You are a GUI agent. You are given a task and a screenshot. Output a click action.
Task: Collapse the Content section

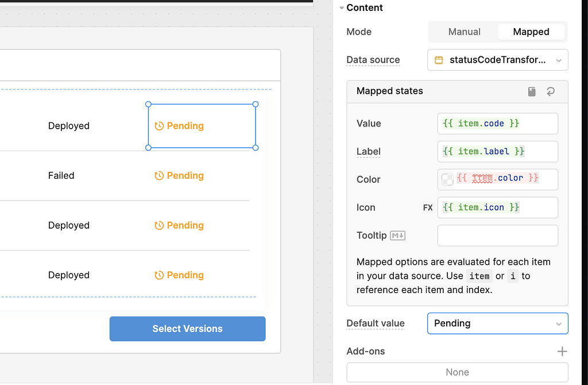tap(345, 7)
